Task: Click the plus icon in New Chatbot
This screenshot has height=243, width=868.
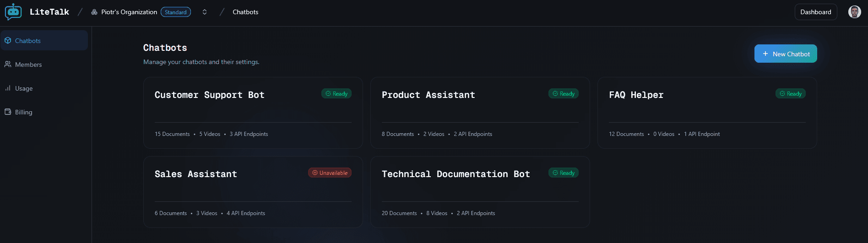Action: tap(765, 54)
